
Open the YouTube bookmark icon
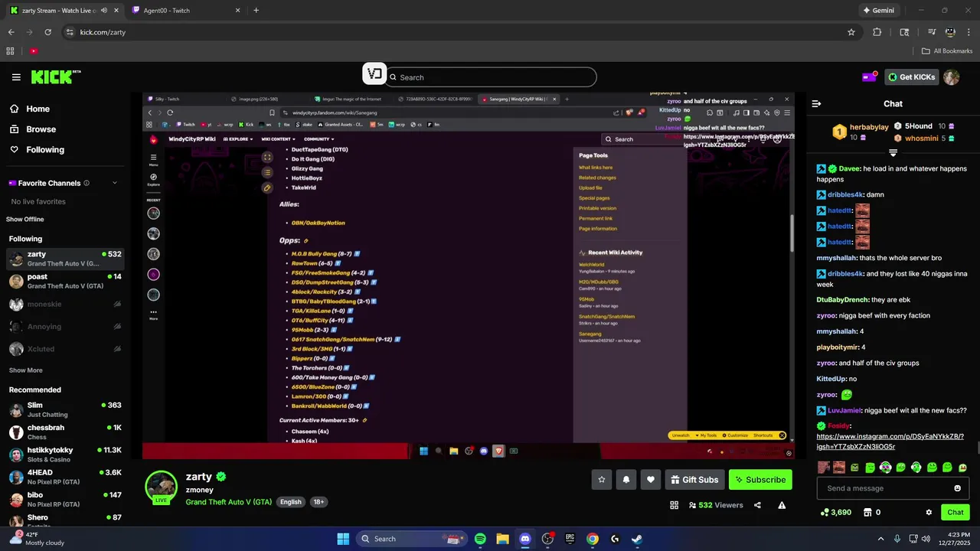[34, 51]
